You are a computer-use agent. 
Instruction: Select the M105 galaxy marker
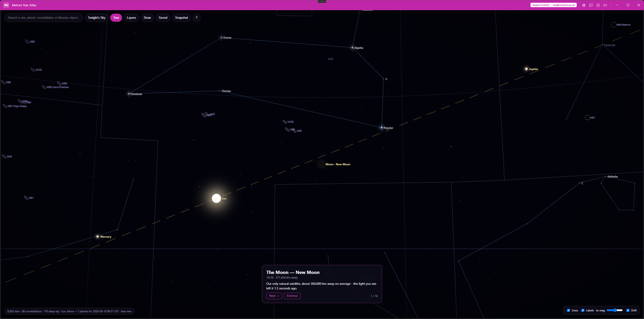[285, 121]
